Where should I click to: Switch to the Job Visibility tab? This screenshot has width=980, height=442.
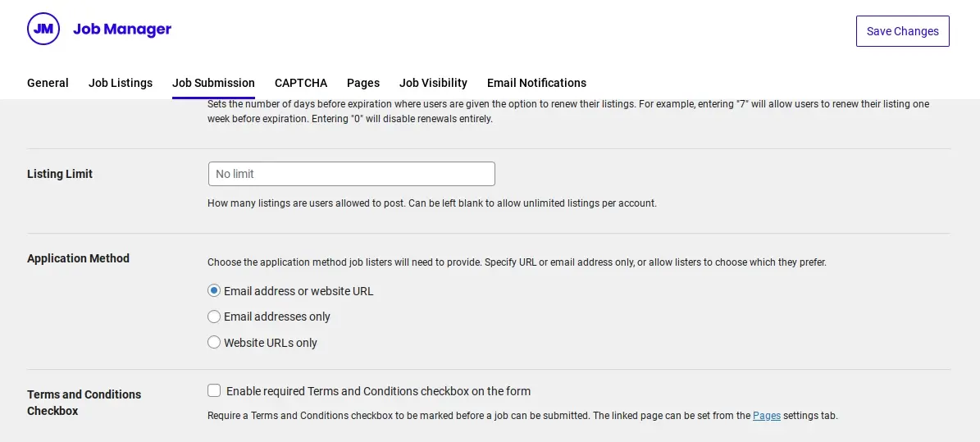[433, 83]
